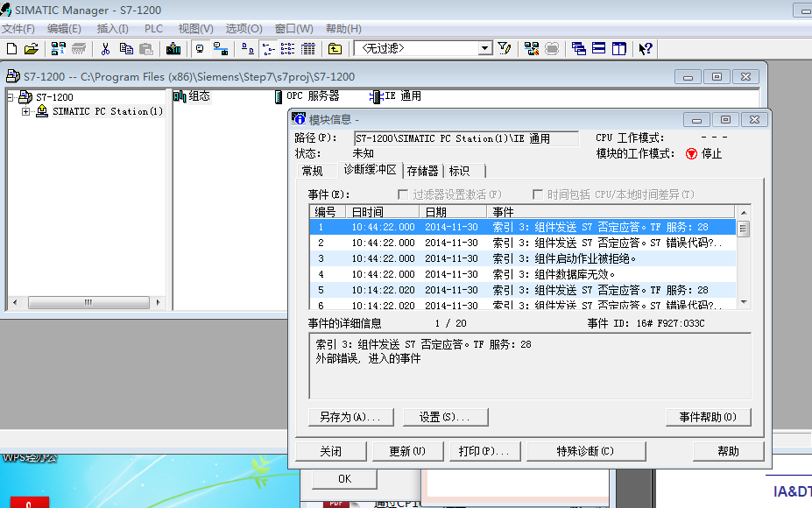Open the 文件(F) menu

coord(18,29)
